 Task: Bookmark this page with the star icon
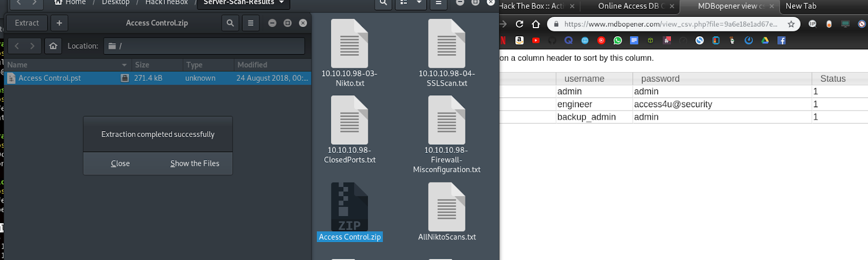point(791,24)
